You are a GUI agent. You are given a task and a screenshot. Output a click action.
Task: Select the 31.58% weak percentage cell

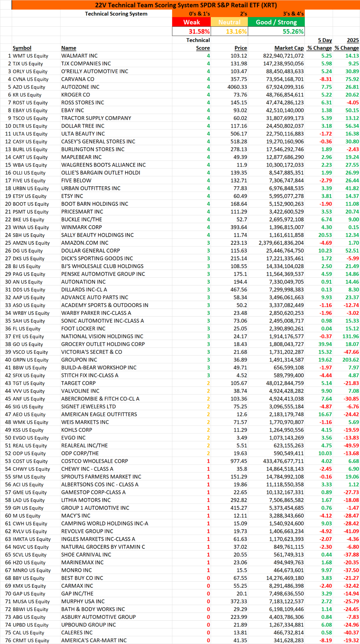pos(192,31)
